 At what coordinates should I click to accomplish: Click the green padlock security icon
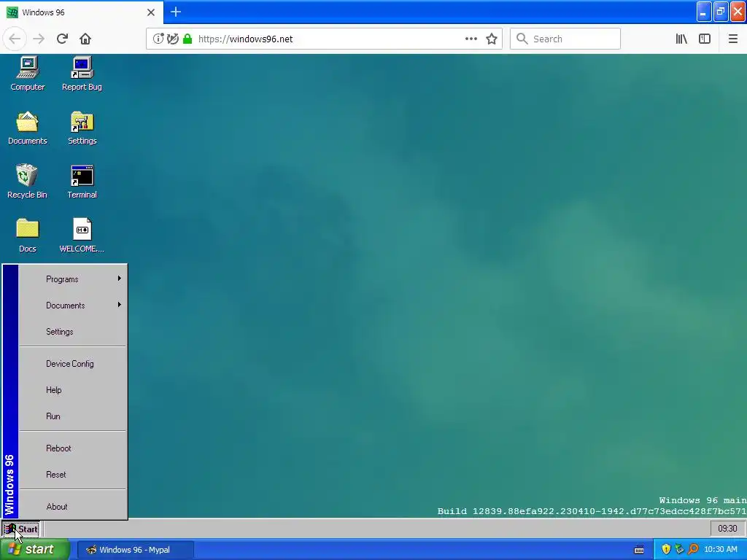point(187,39)
